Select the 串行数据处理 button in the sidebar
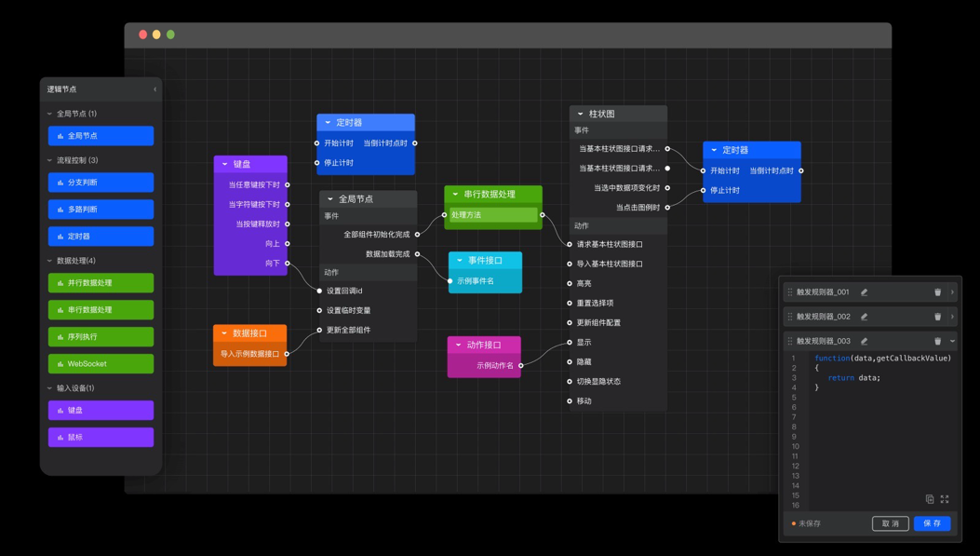980x556 pixels. (101, 309)
